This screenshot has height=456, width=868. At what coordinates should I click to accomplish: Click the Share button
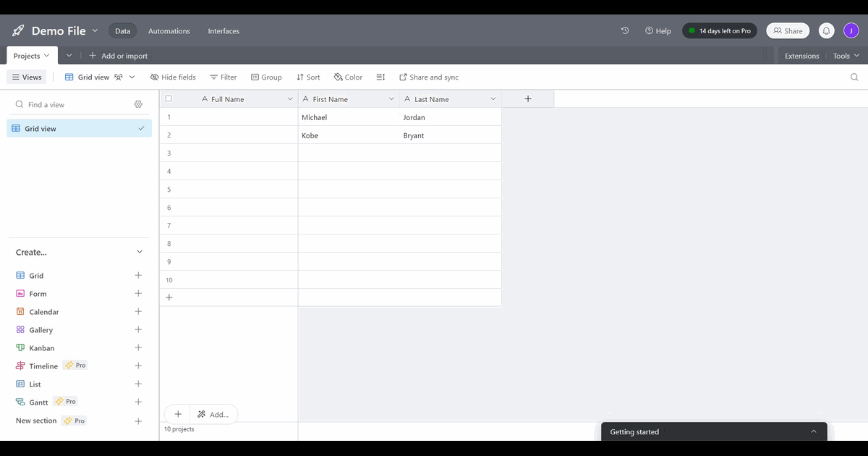[788, 31]
